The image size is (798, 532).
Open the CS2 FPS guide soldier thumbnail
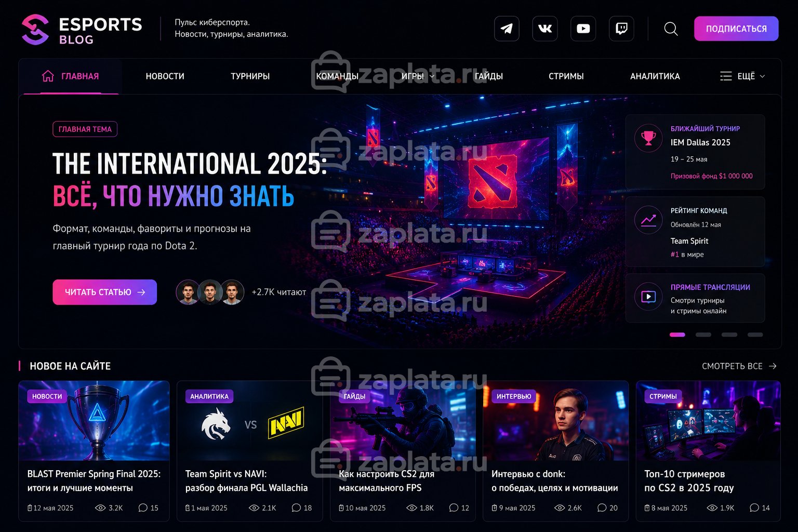[x=403, y=421]
